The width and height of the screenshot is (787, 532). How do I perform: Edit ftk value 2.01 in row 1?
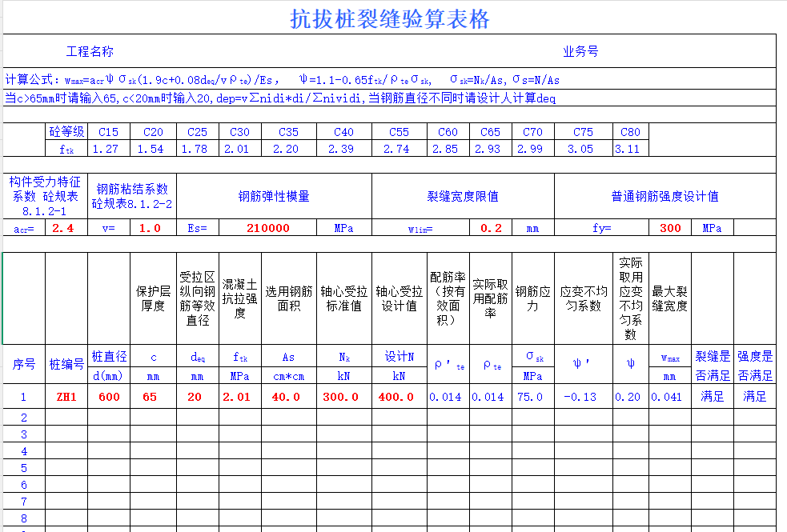(x=240, y=397)
